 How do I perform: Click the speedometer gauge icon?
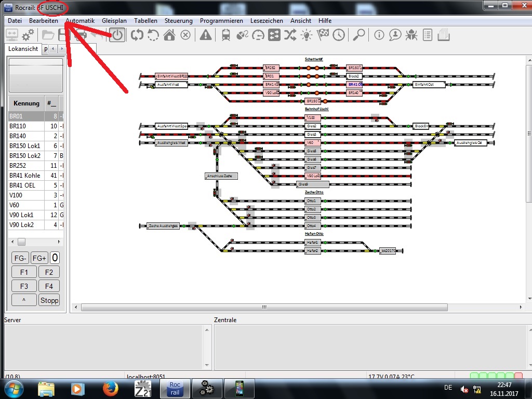pyautogui.click(x=258, y=35)
